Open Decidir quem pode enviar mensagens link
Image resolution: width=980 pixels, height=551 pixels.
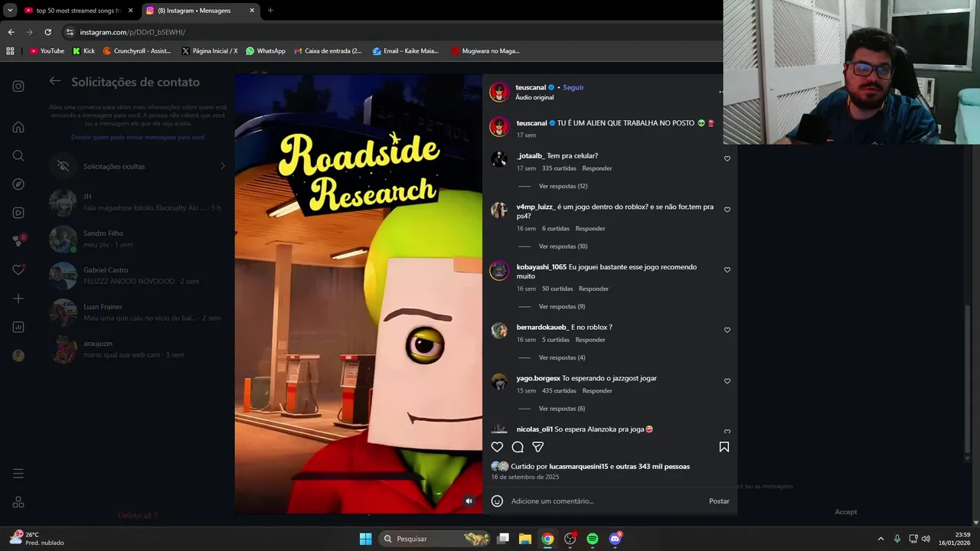click(x=138, y=138)
